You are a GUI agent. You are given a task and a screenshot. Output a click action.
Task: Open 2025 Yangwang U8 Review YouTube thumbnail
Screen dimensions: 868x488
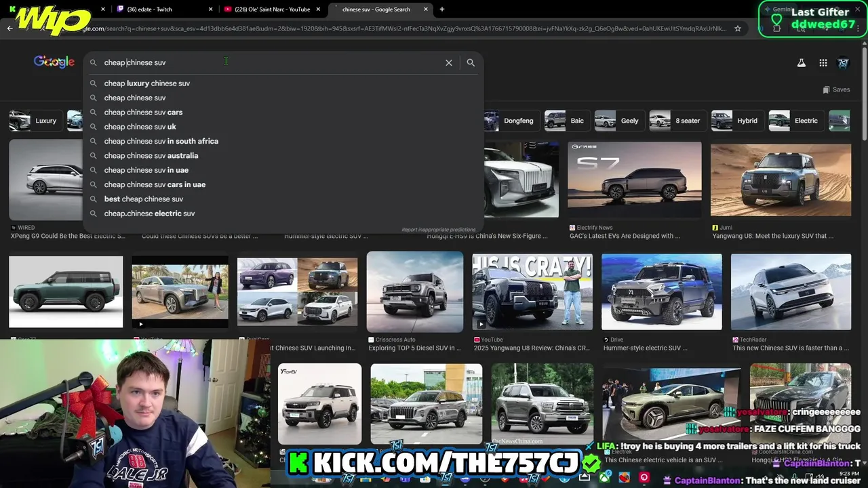532,291
